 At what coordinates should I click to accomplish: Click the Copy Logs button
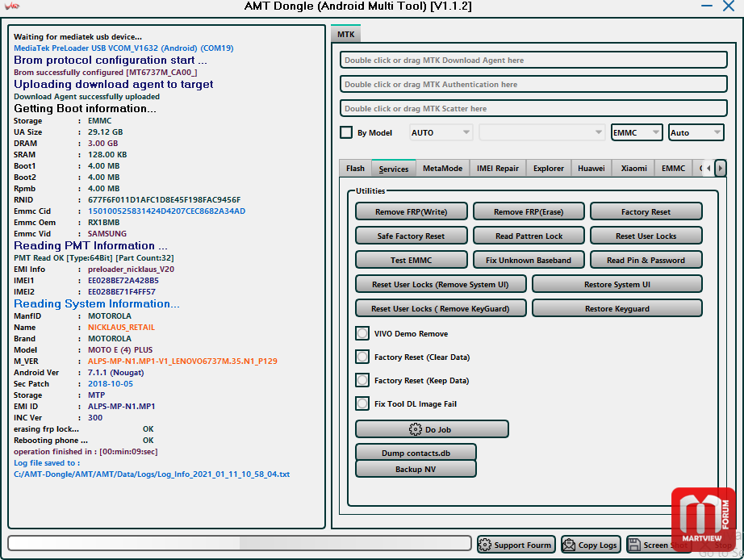point(590,545)
